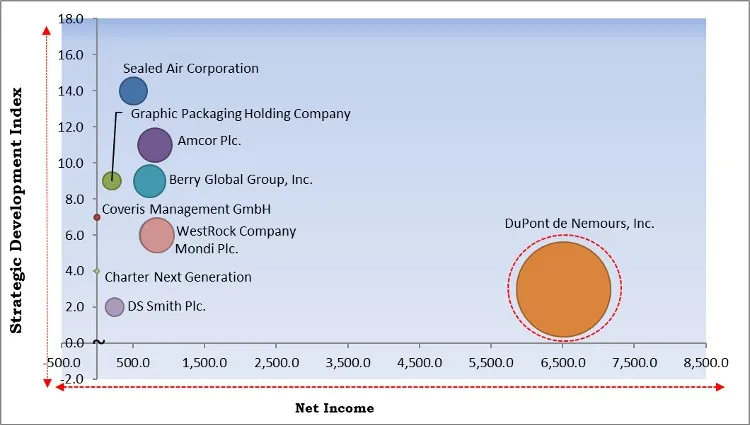Viewport: 750px width, 425px height.
Task: Select the Graphic Packaging Holding Company label
Action: tap(240, 114)
